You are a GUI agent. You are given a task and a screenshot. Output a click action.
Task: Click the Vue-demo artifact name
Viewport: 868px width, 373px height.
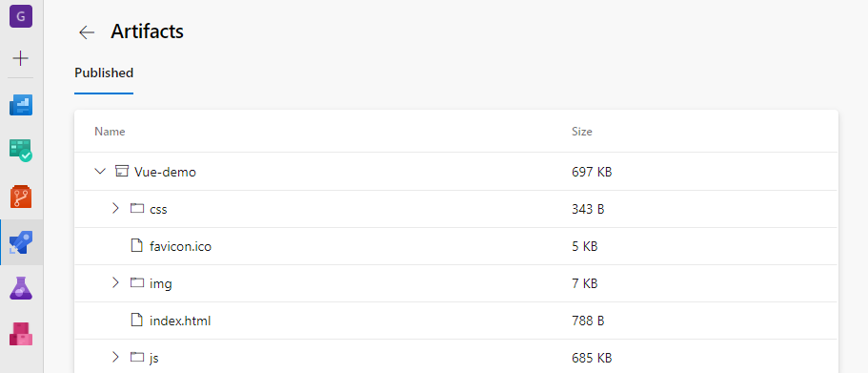tap(165, 172)
